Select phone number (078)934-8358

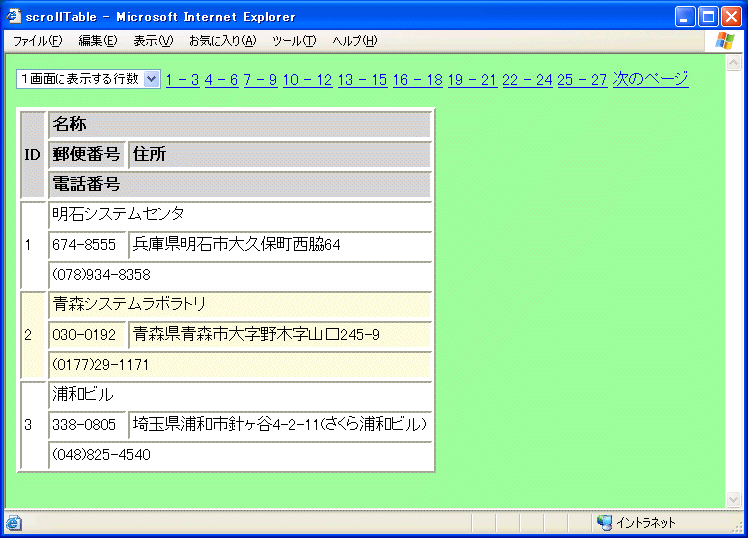coord(240,275)
